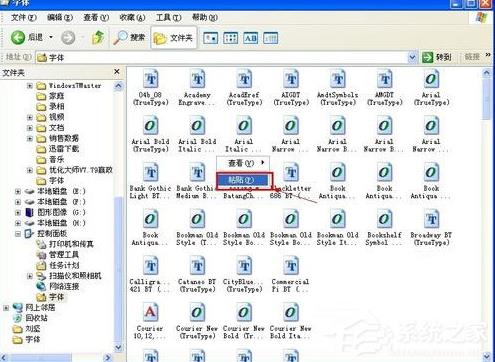This screenshot has height=362, width=495.
Task: Expand local disk (F:) tree node
Action: pos(18,202)
